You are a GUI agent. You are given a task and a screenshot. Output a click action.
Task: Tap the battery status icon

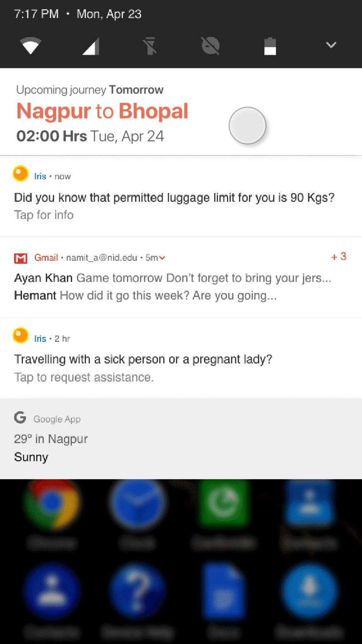click(270, 46)
